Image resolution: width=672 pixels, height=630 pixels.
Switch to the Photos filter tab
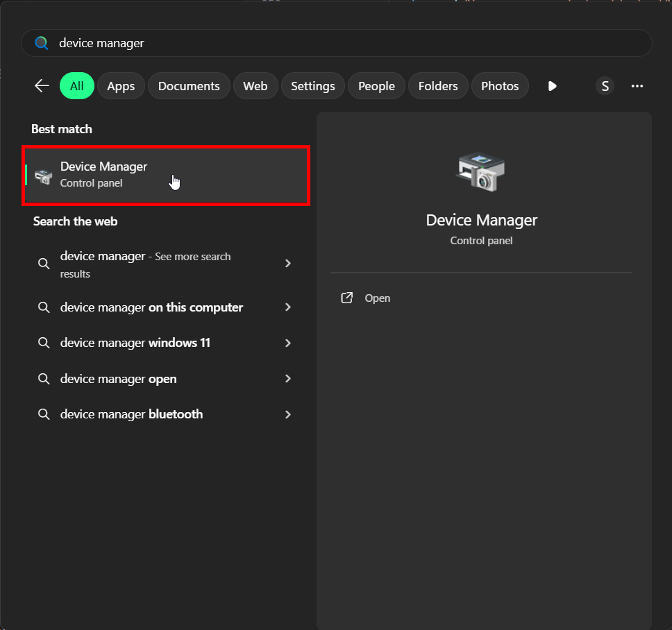pos(500,85)
